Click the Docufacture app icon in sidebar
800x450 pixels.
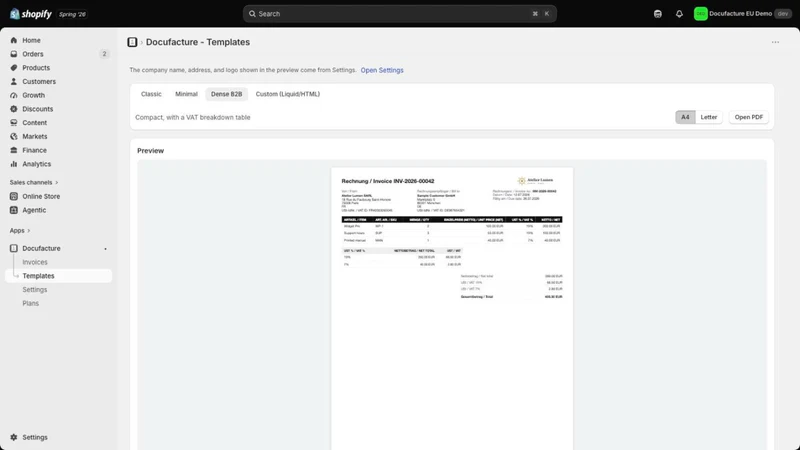14,248
